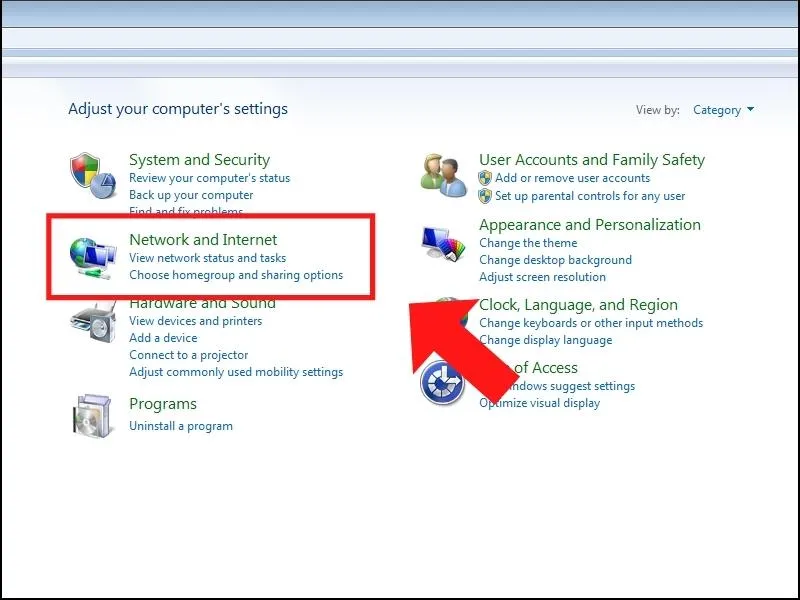800x600 pixels.
Task: Click Adjust screen resolution link
Action: click(542, 277)
